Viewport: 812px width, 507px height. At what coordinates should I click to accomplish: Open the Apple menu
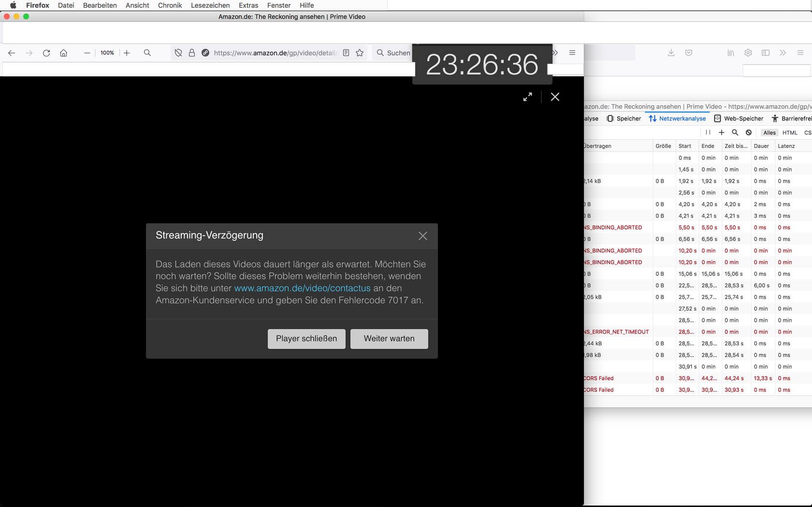[13, 5]
